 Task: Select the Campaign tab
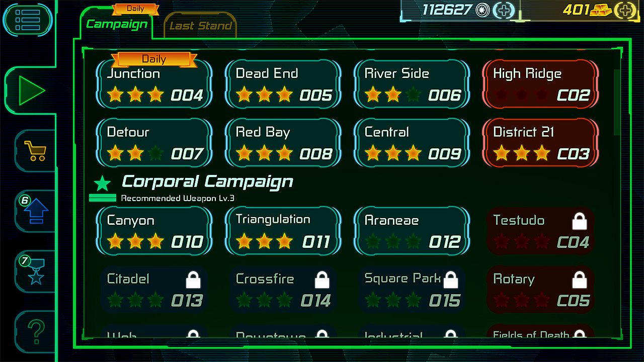pyautogui.click(x=117, y=23)
